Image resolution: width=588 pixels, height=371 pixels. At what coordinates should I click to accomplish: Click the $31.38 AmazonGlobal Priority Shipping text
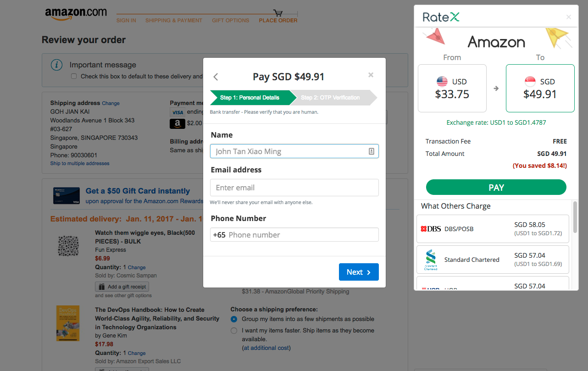click(295, 291)
